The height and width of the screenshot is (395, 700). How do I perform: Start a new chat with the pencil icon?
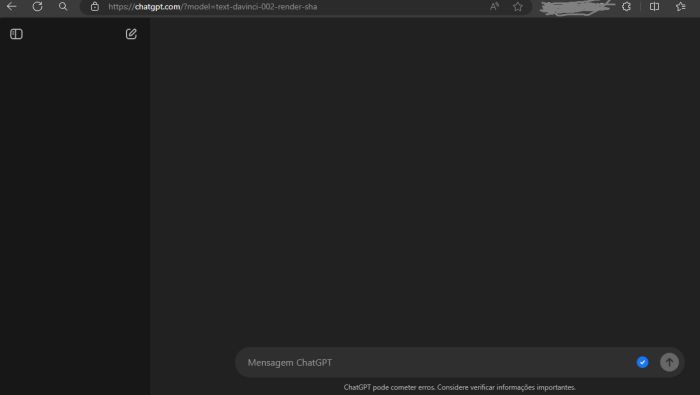(131, 34)
